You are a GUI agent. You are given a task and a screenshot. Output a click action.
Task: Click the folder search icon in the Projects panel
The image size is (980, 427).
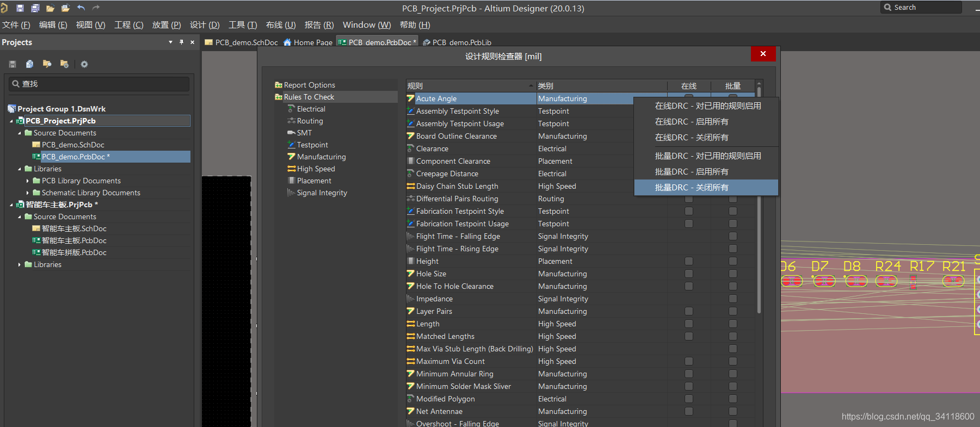[47, 64]
